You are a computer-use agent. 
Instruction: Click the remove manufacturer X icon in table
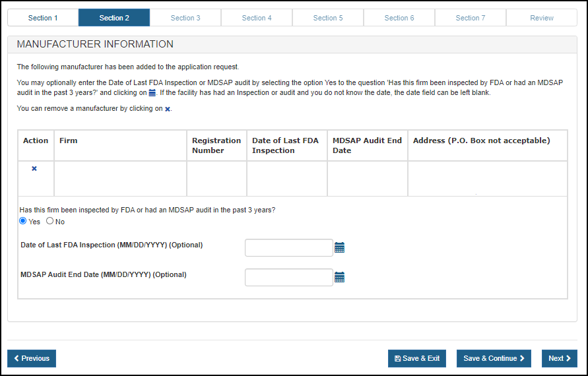point(34,169)
